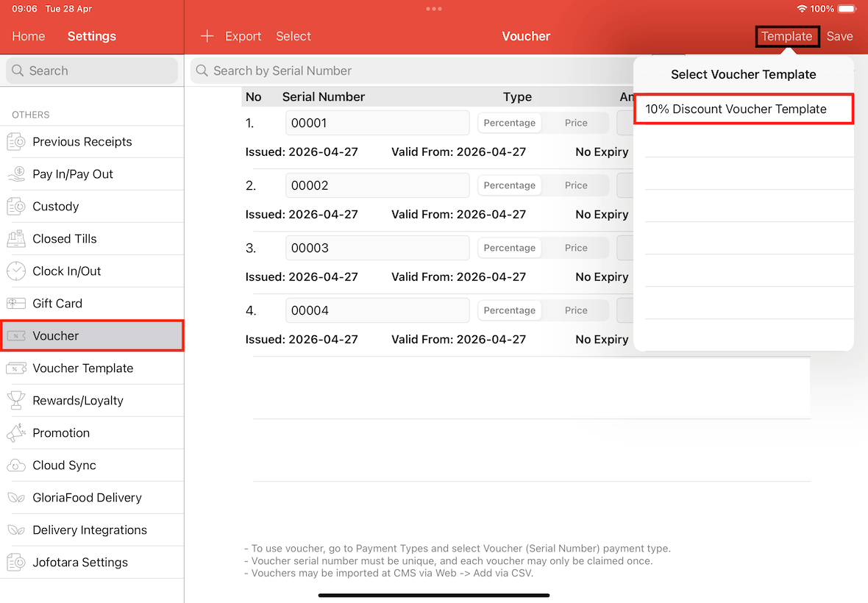Click the Rewards/Loyalty trophy icon
868x603 pixels.
click(x=16, y=401)
